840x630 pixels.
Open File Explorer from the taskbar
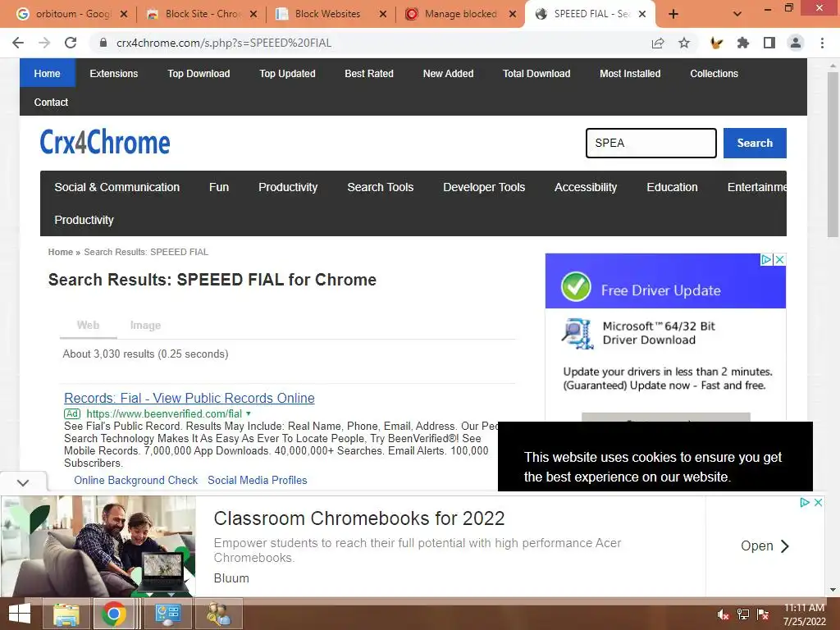(x=66, y=614)
